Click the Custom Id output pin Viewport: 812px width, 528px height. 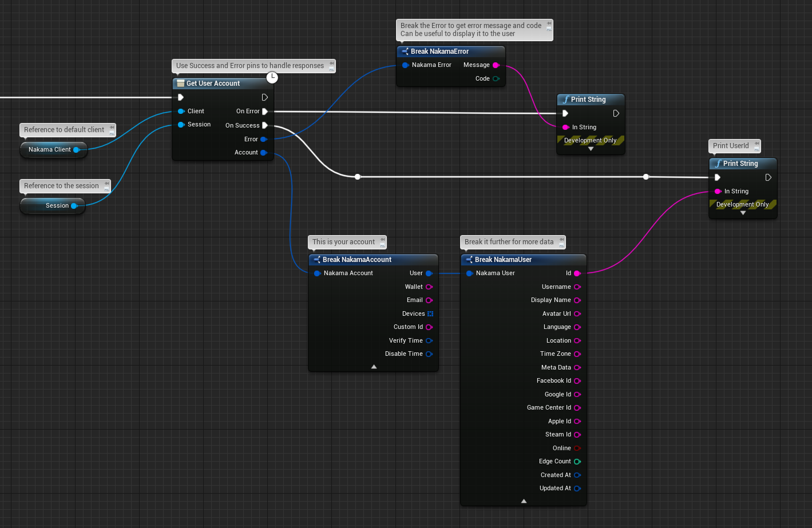[429, 327]
